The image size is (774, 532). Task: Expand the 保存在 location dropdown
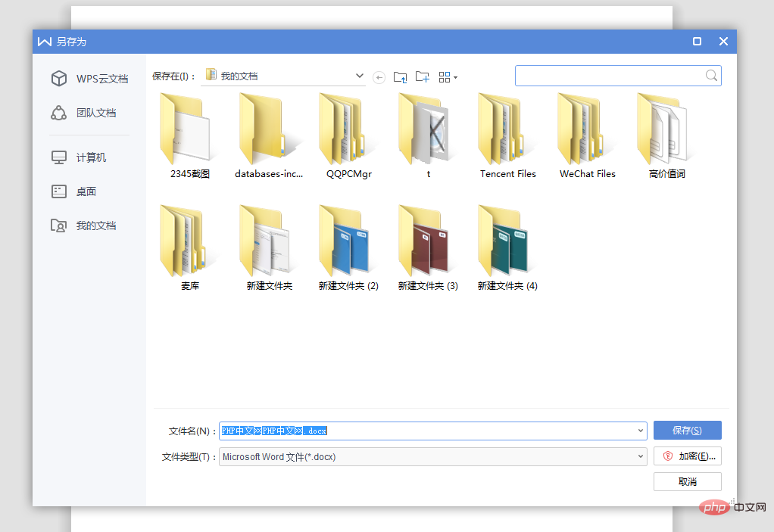[359, 76]
